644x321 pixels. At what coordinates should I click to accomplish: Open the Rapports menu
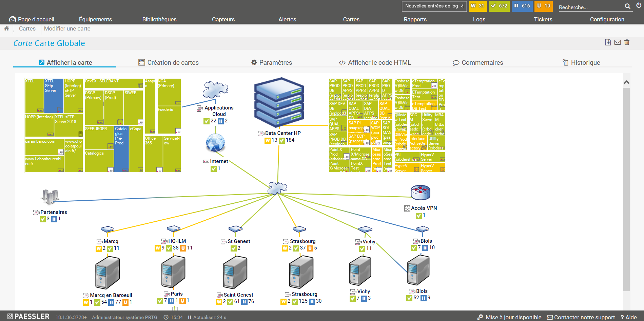415,19
